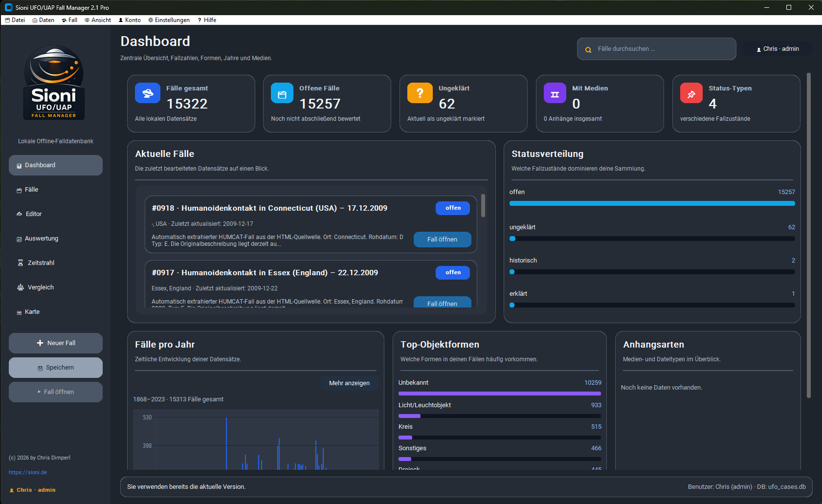
Task: Go to Vergleich in the sidebar
Action: pos(41,287)
